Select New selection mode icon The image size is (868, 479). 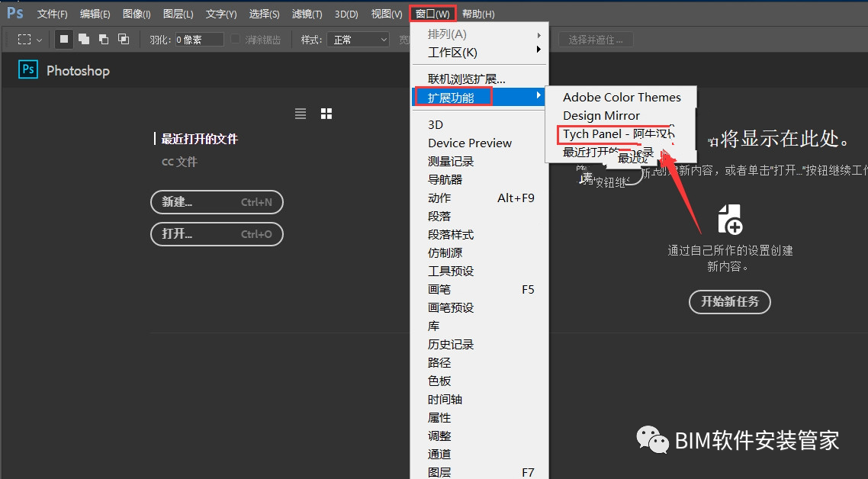click(64, 40)
